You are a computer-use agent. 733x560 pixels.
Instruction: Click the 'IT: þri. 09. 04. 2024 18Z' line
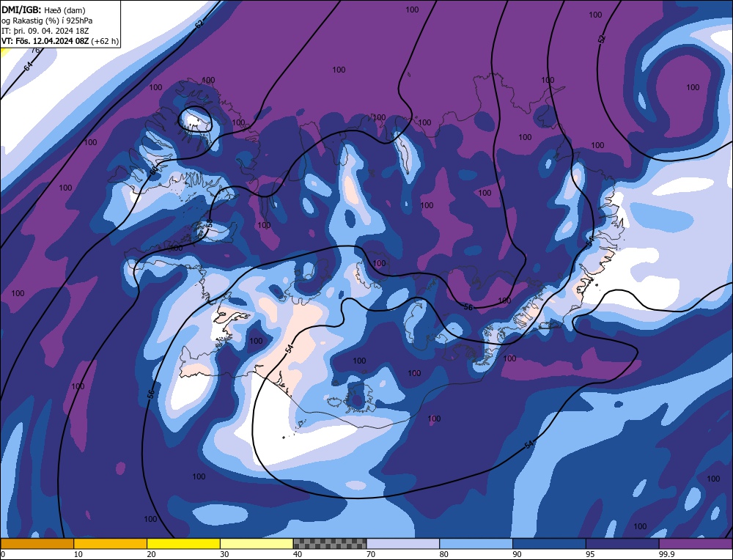[x=45, y=31]
